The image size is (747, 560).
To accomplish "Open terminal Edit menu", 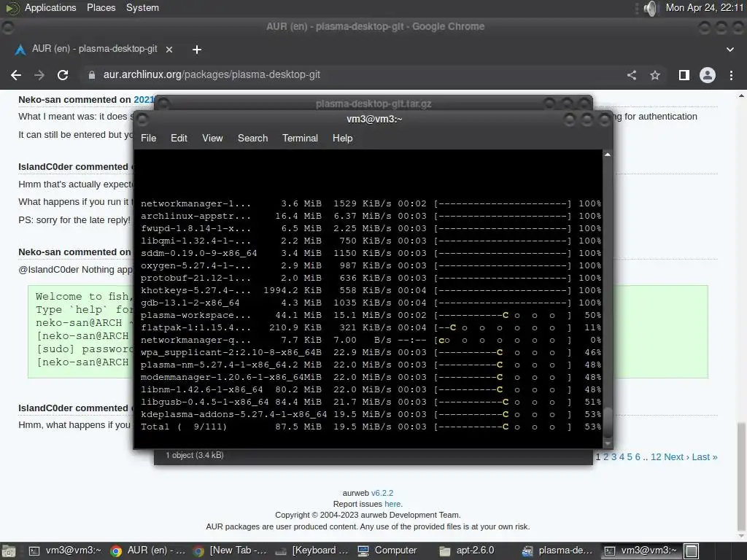I will (179, 138).
